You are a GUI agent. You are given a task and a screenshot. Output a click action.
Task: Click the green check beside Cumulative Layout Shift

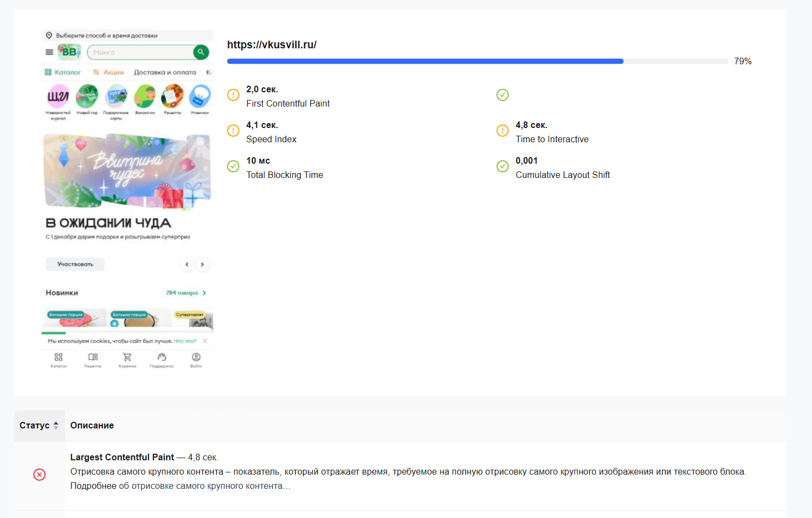[x=502, y=166]
